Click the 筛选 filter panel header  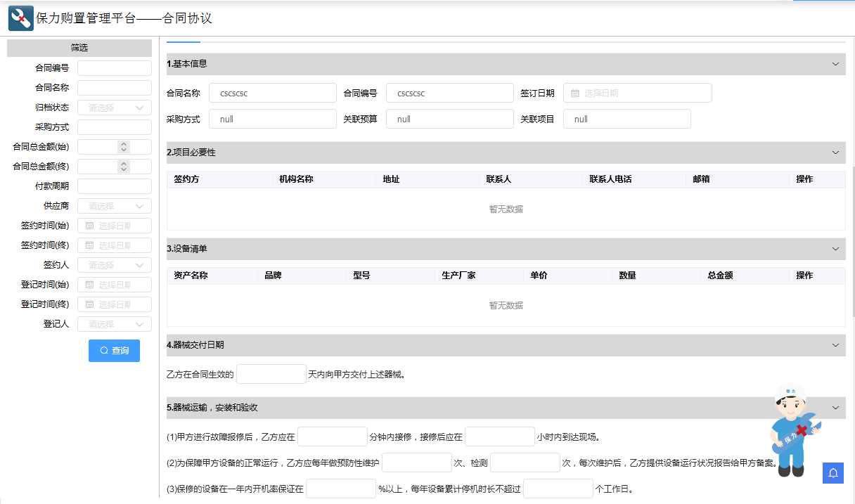coord(79,48)
